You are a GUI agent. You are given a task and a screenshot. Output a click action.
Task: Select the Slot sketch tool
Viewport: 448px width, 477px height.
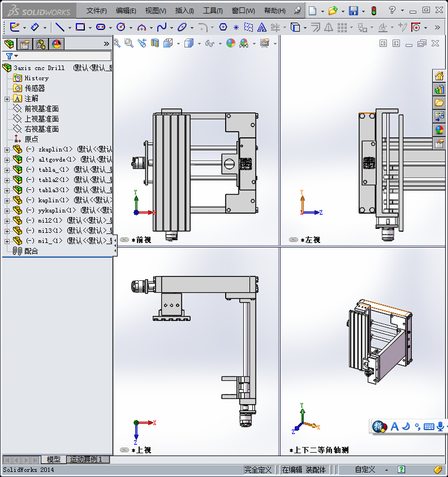(101, 27)
